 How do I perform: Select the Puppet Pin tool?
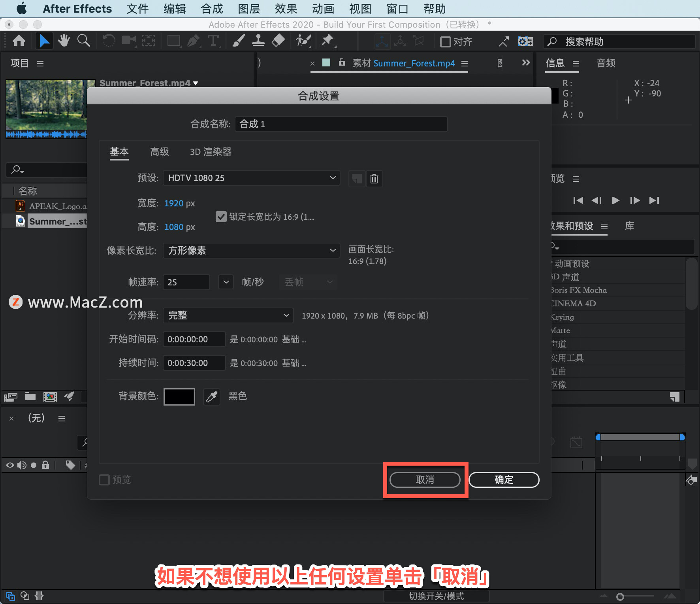coord(328,41)
